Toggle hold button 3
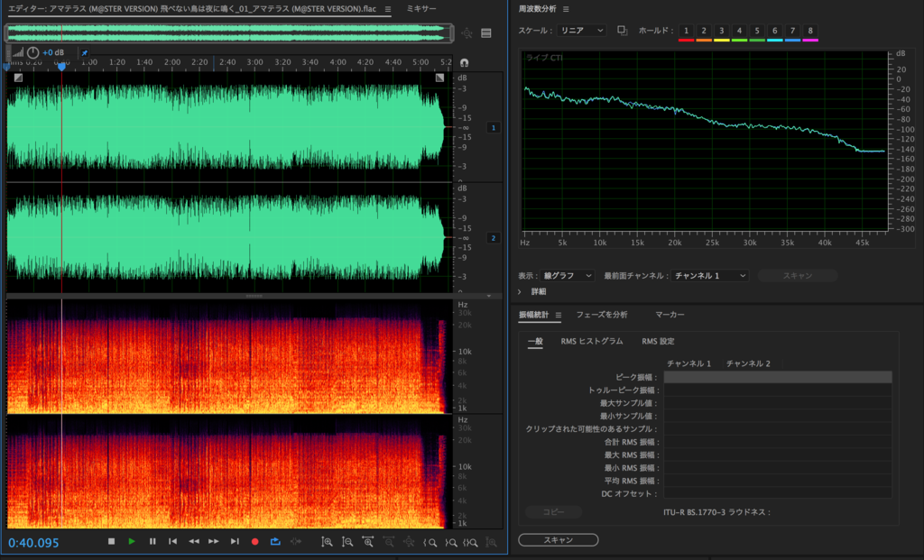The height and width of the screenshot is (560, 924). (721, 31)
